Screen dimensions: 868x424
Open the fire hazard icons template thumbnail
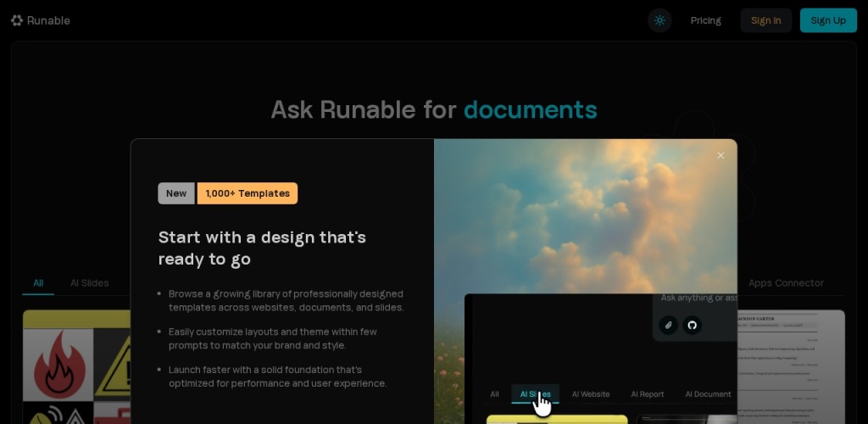click(x=76, y=366)
